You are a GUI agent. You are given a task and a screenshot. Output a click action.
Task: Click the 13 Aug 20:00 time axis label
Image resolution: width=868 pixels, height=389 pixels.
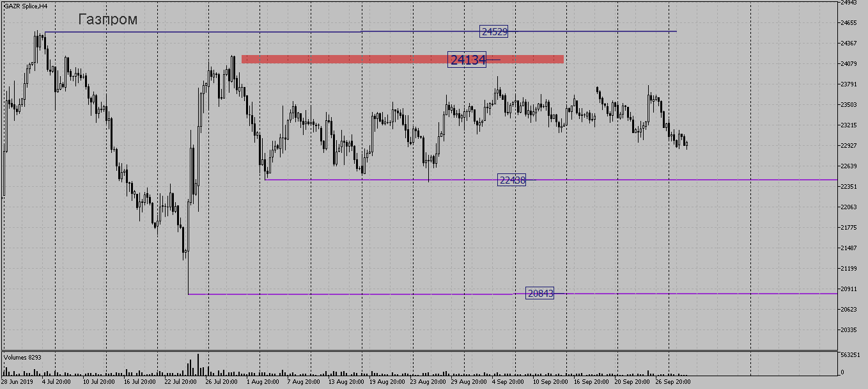[x=346, y=381]
